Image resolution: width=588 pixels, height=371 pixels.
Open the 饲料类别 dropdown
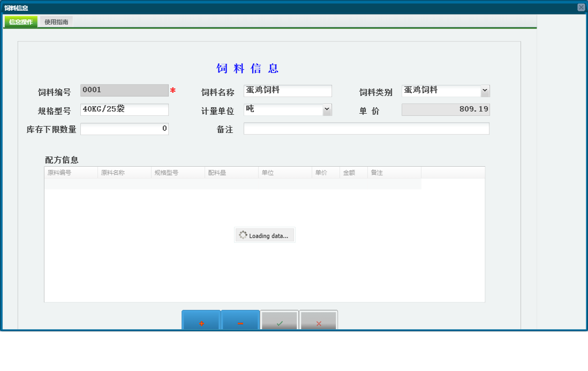[485, 91]
